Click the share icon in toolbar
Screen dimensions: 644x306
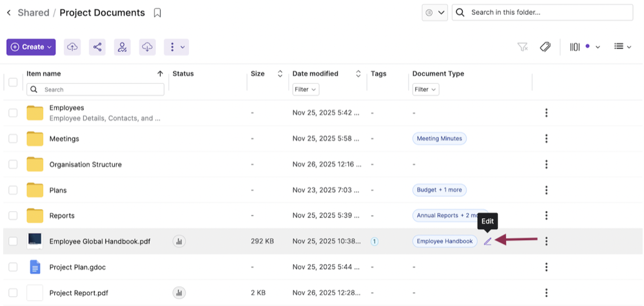(x=97, y=47)
